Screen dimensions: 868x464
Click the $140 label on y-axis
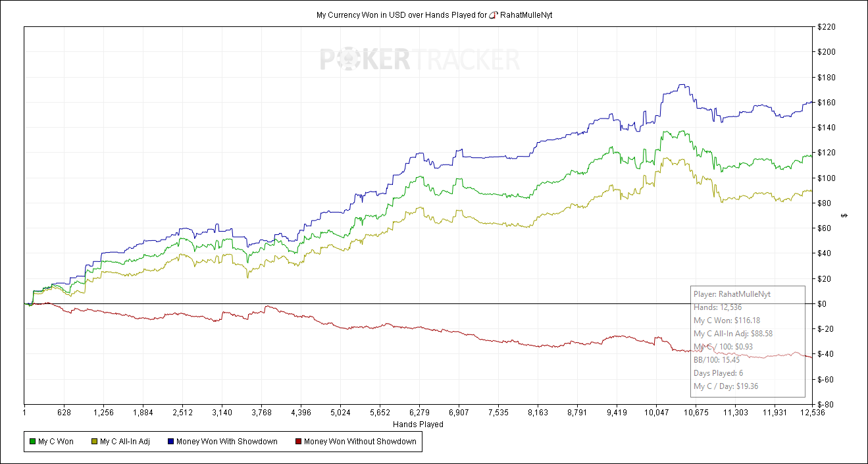[x=827, y=128]
